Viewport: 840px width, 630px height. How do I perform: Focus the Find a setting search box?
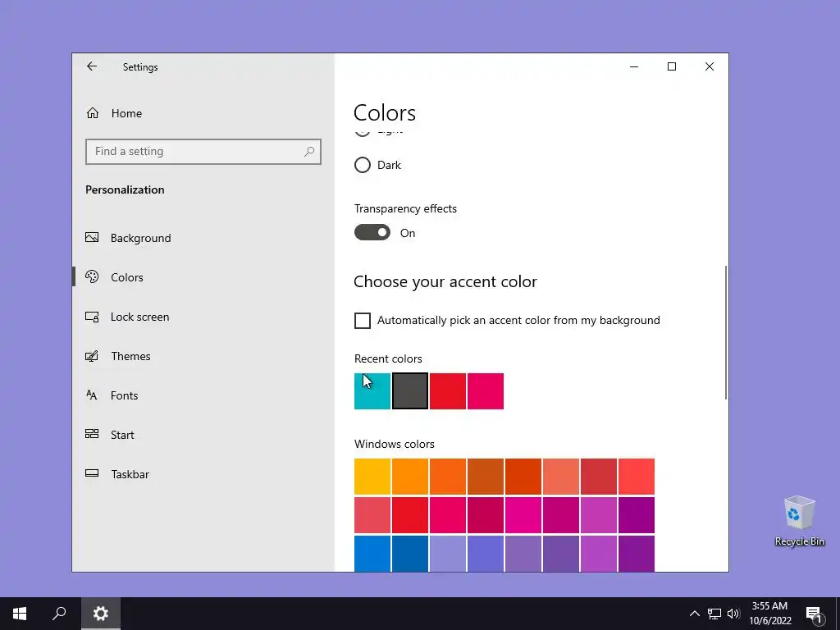(x=203, y=152)
